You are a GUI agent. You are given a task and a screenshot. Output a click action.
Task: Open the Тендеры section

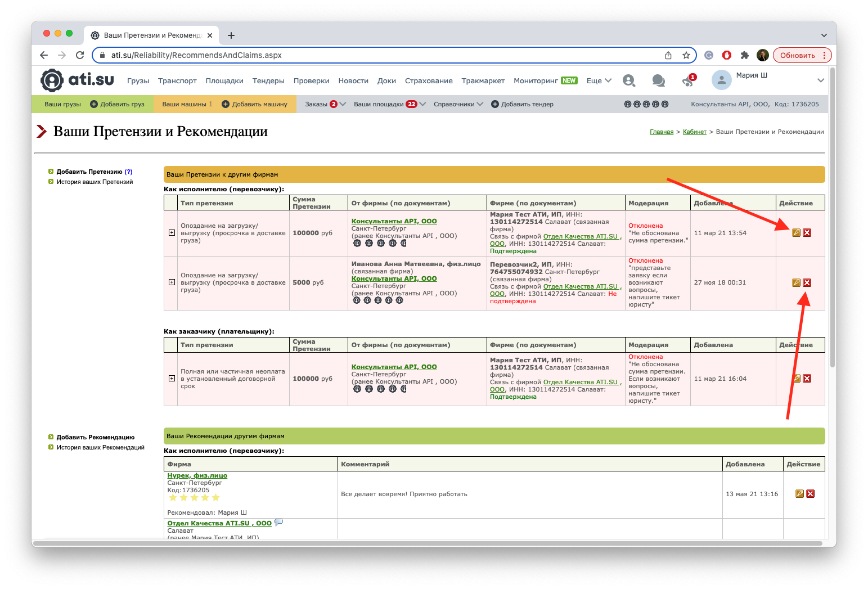pyautogui.click(x=268, y=81)
